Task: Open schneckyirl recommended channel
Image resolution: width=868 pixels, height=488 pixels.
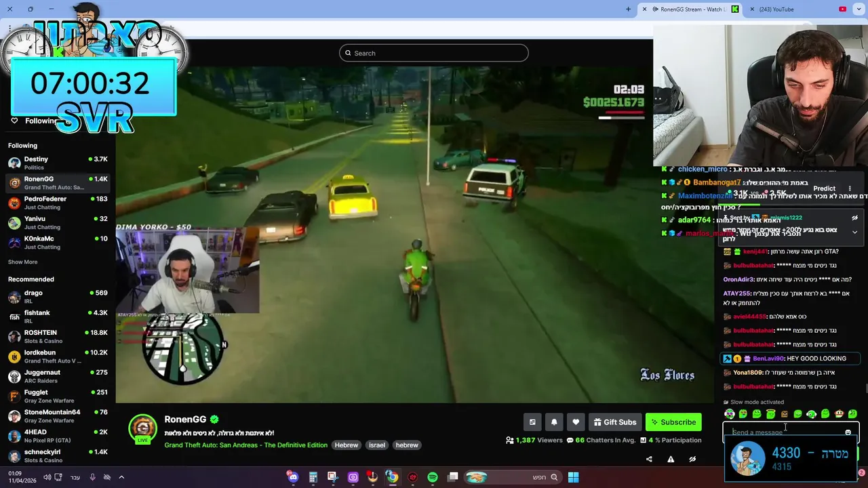Action: (58, 455)
